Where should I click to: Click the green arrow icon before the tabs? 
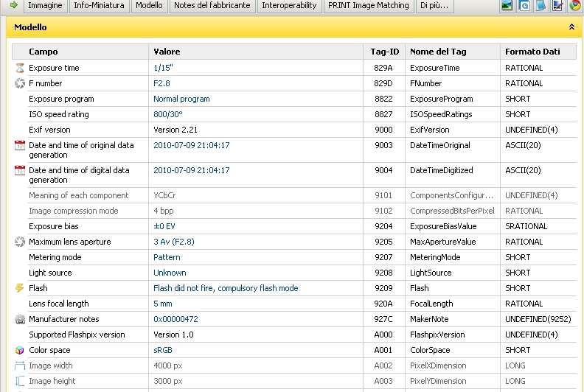[13, 5]
